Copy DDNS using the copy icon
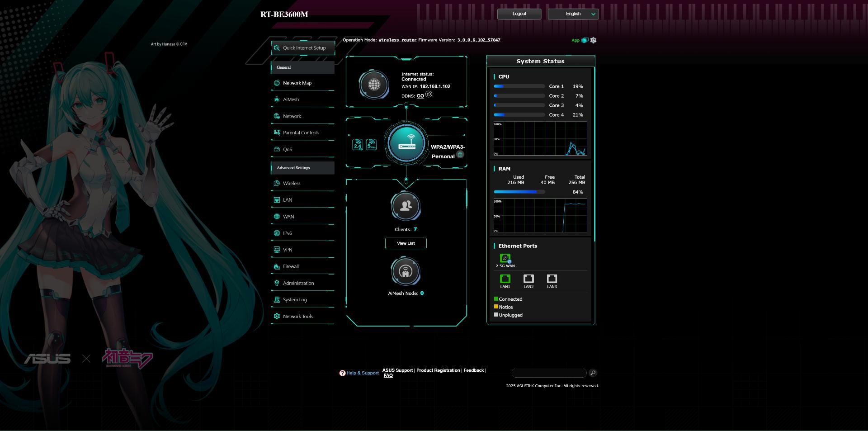Viewport: 868px width, 431px height. point(429,95)
